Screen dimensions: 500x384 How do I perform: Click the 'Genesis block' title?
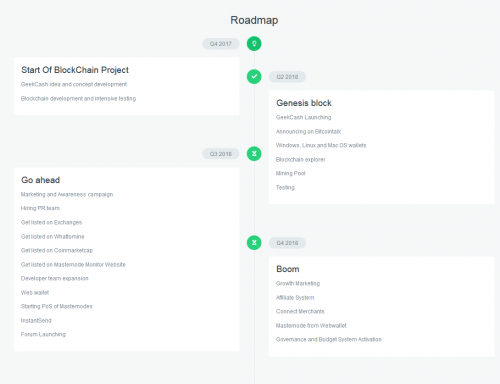(304, 103)
